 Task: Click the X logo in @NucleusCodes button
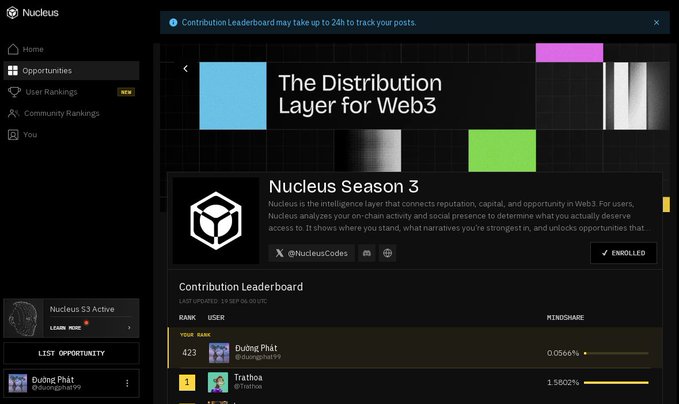[x=280, y=253]
